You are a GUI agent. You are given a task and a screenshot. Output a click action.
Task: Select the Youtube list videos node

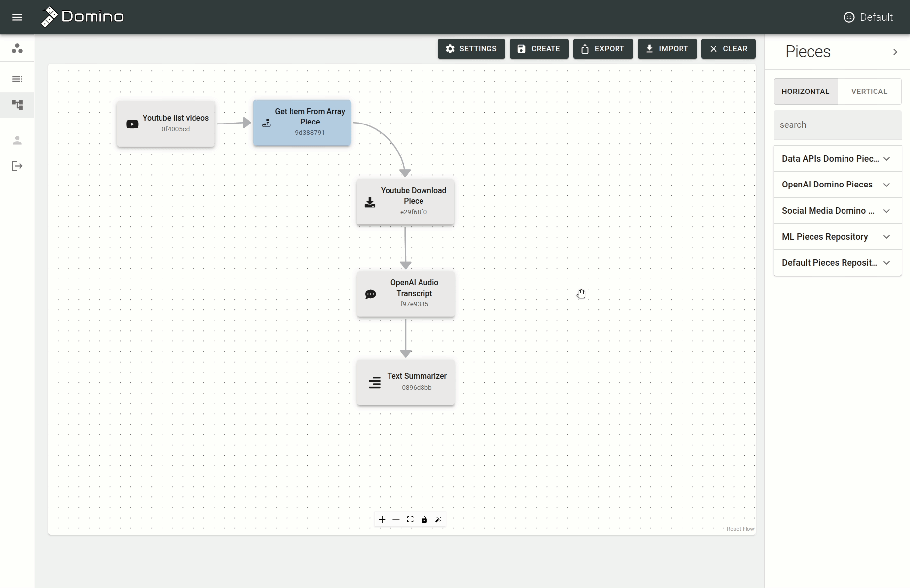tap(165, 124)
